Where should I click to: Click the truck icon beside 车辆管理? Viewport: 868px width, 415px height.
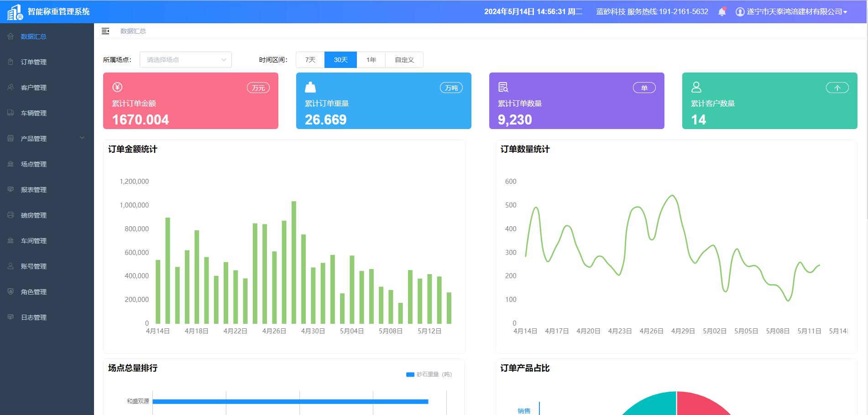(x=10, y=113)
